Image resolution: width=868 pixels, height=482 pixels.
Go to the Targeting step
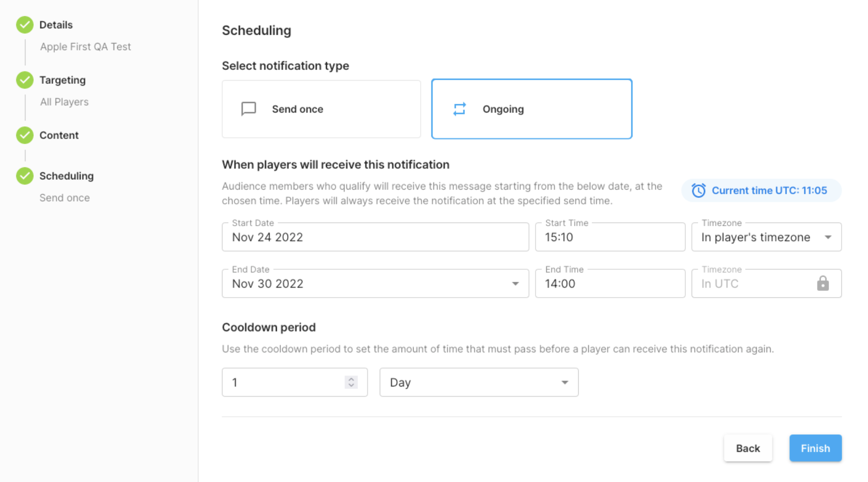coord(63,80)
